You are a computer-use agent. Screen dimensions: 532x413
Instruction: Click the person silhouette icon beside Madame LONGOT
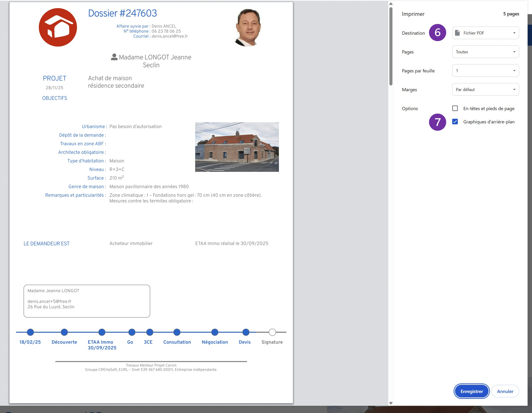pos(114,57)
